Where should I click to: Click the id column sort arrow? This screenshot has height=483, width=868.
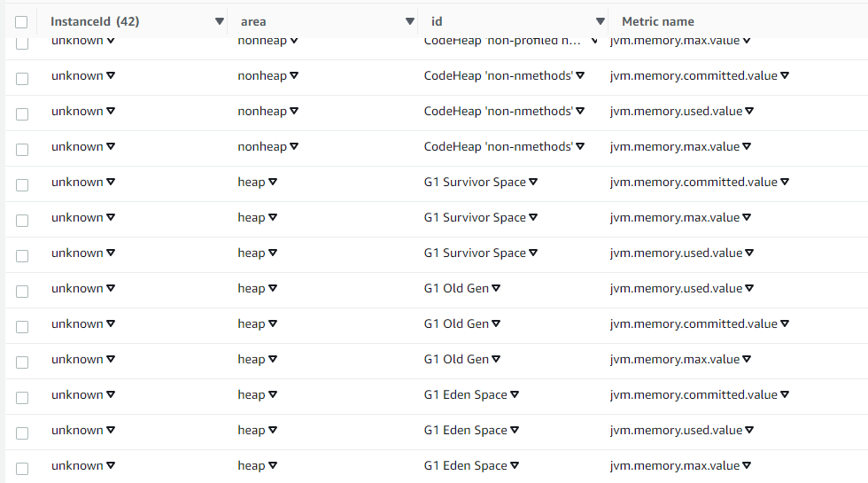pos(601,21)
